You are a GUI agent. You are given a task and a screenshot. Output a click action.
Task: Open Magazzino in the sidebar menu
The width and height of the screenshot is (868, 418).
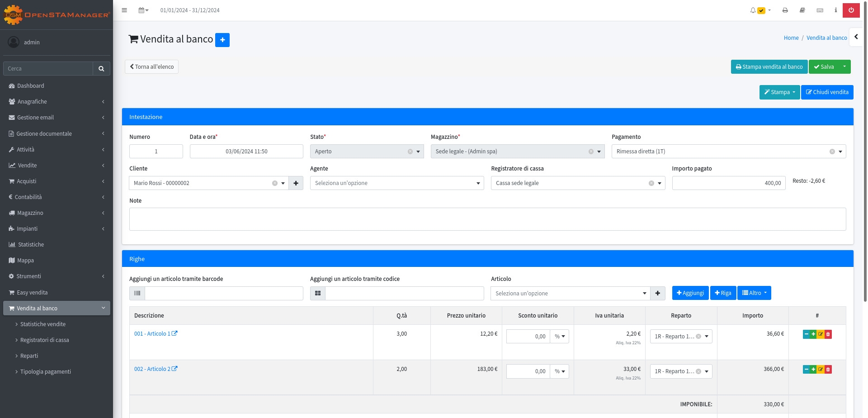click(30, 213)
